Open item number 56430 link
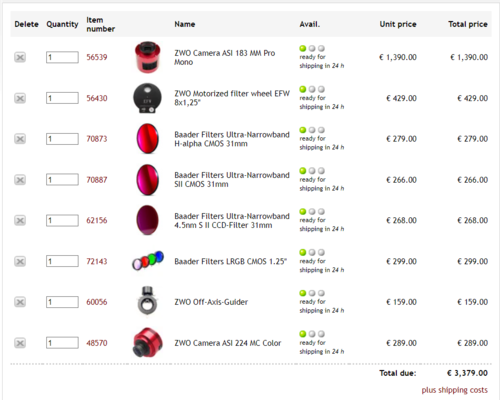 [97, 98]
